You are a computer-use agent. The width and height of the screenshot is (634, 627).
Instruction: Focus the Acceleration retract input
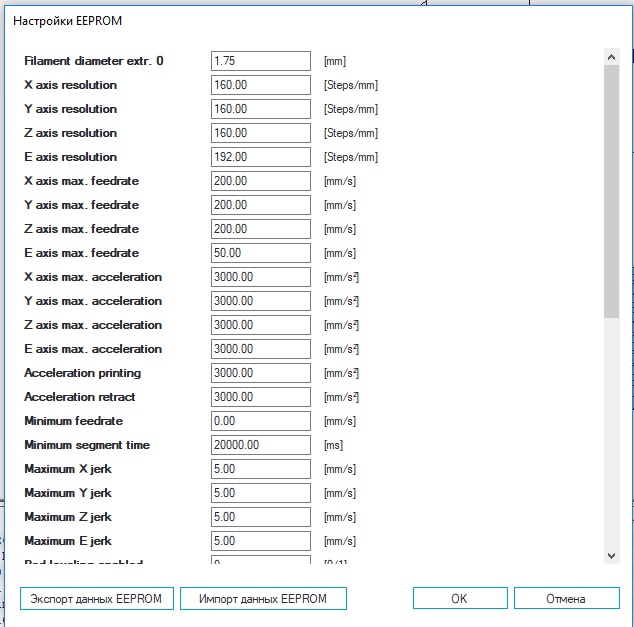pyautogui.click(x=261, y=397)
